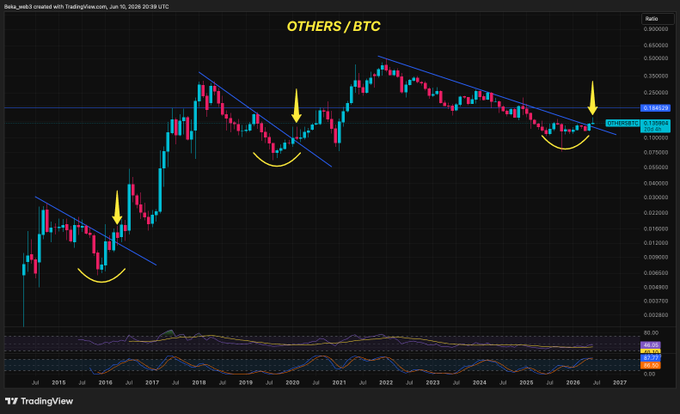Click the 0.012000 price axis label

pyautogui.click(x=656, y=243)
